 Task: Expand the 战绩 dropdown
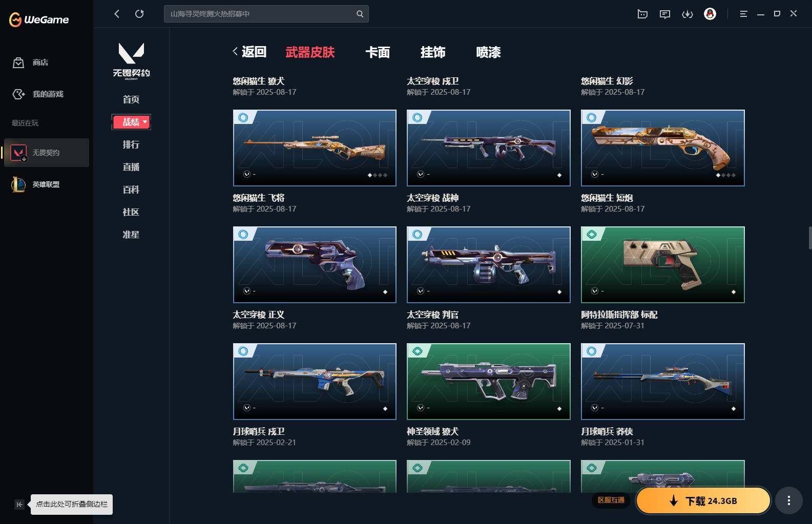pyautogui.click(x=131, y=122)
